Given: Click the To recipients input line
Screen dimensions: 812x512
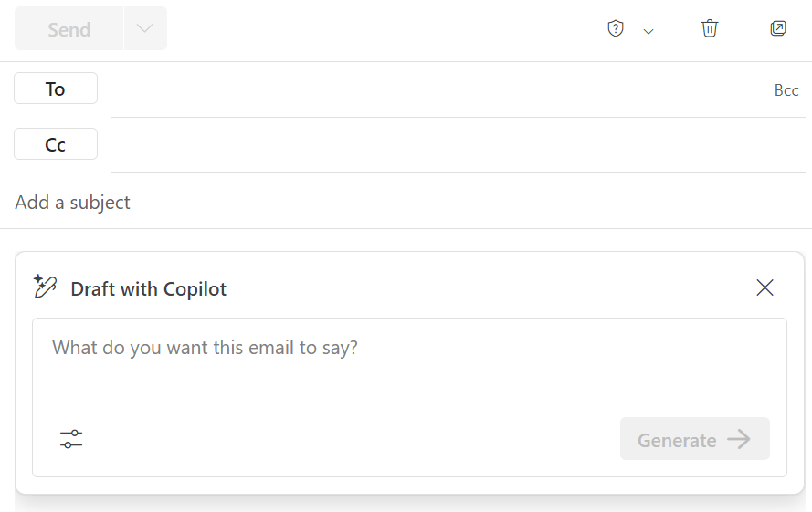Looking at the screenshot, I should click(429, 90).
